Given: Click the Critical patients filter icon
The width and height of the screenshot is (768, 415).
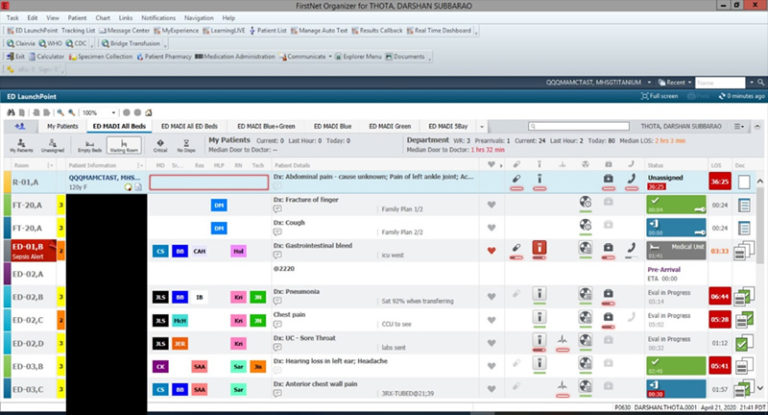Looking at the screenshot, I should click(158, 145).
